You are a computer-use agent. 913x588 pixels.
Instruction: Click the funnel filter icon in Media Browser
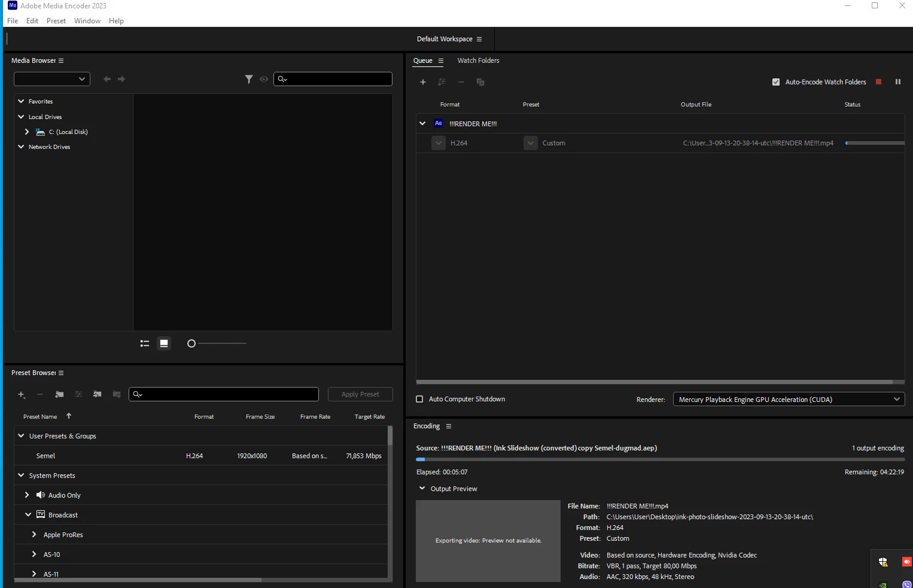249,79
